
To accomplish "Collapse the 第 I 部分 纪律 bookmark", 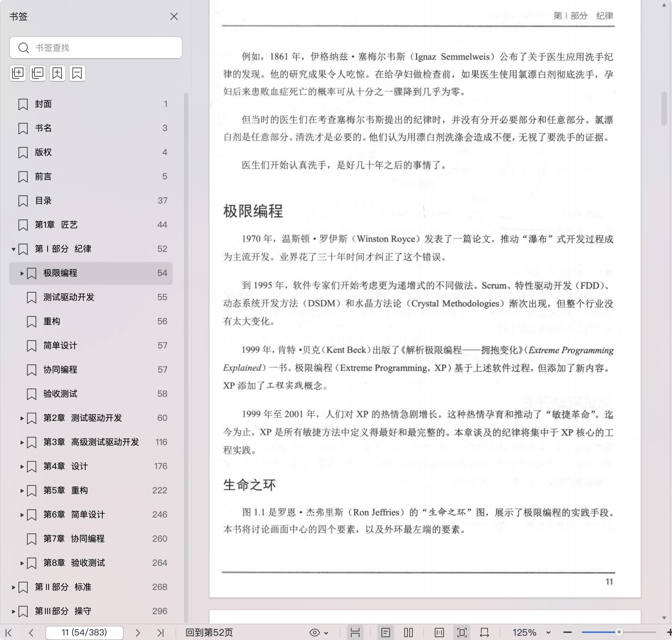I will pyautogui.click(x=13, y=249).
